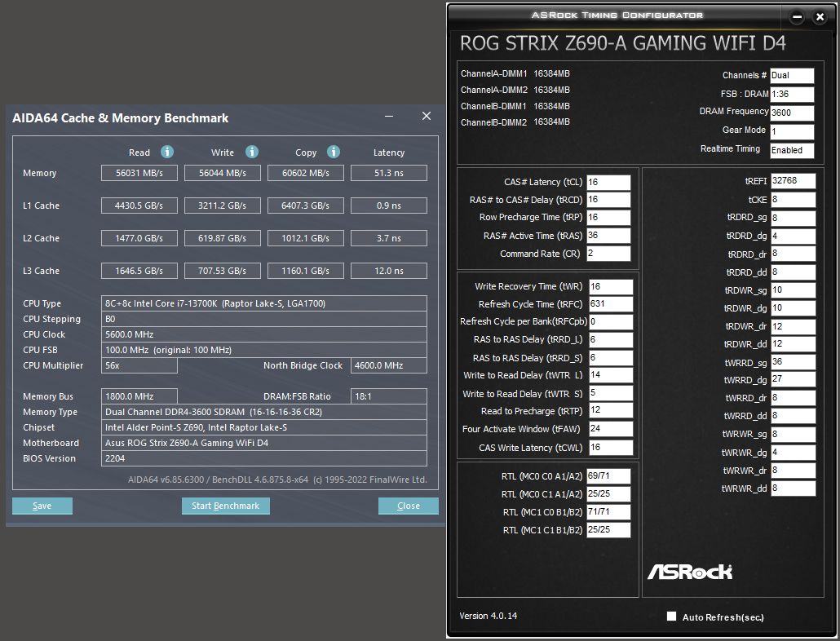The width and height of the screenshot is (840, 641).
Task: Click the Close button in AIDA64
Action: click(409, 506)
